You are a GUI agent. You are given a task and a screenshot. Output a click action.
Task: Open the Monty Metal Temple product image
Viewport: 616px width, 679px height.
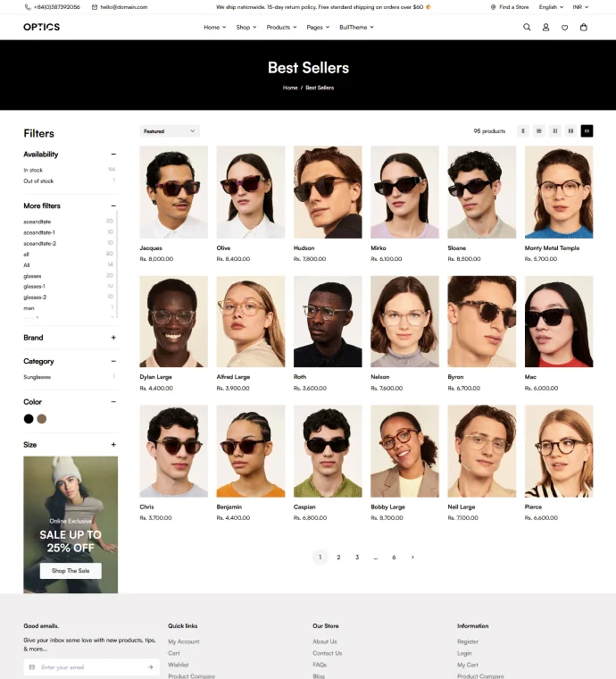[559, 192]
